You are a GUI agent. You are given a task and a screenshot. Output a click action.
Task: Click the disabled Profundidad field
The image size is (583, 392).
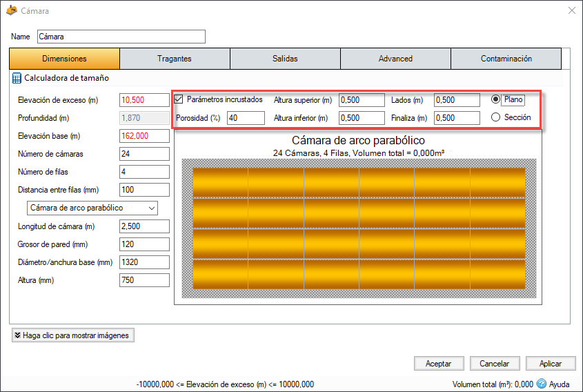click(144, 118)
